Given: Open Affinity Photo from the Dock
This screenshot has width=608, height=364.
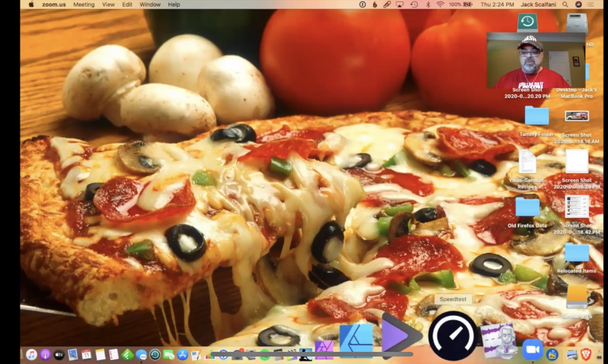Looking at the screenshot, I should [x=324, y=350].
